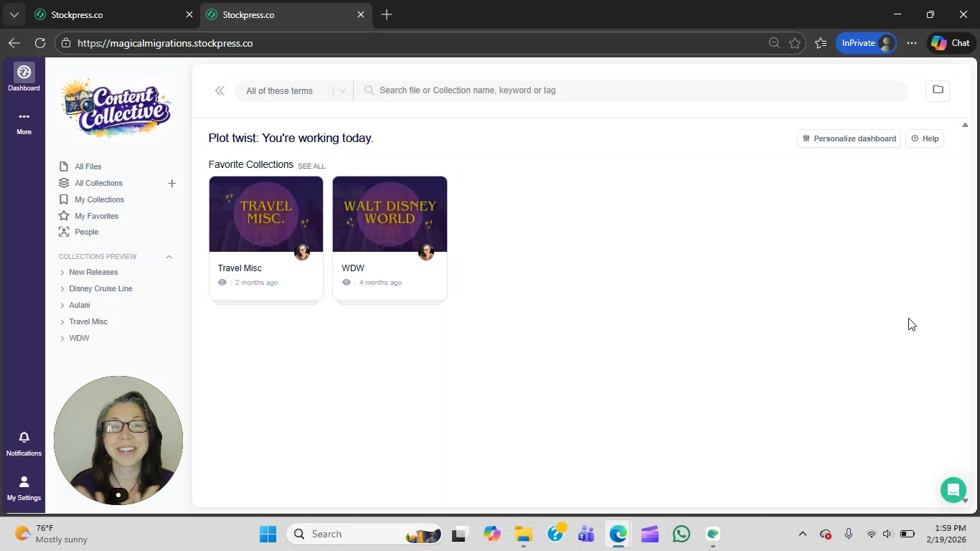Click the eye icon on the Travel Misc card
This screenshot has width=980, height=551.
pyautogui.click(x=222, y=283)
